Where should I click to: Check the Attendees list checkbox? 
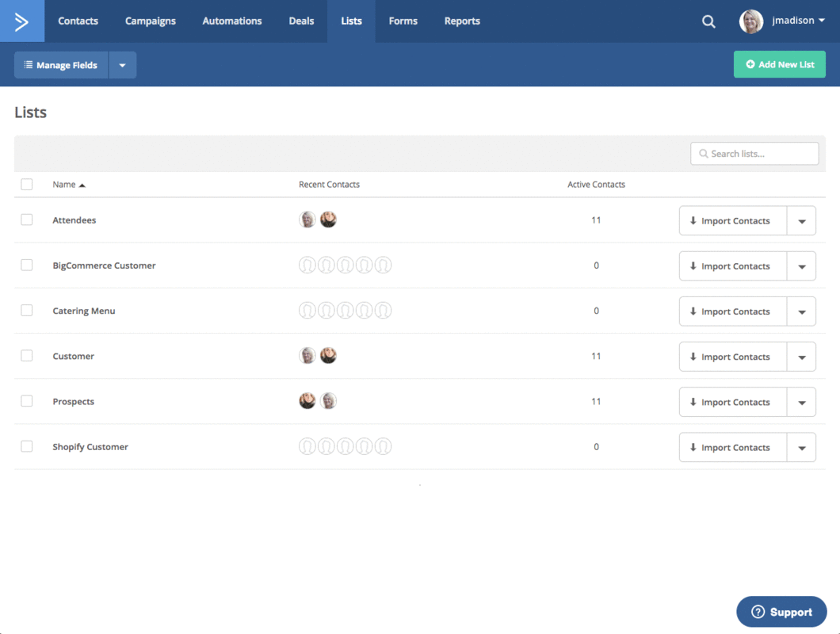point(27,220)
